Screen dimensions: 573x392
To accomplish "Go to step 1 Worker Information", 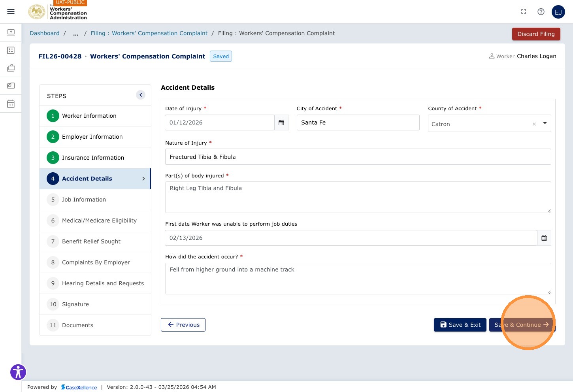I will tap(95, 116).
